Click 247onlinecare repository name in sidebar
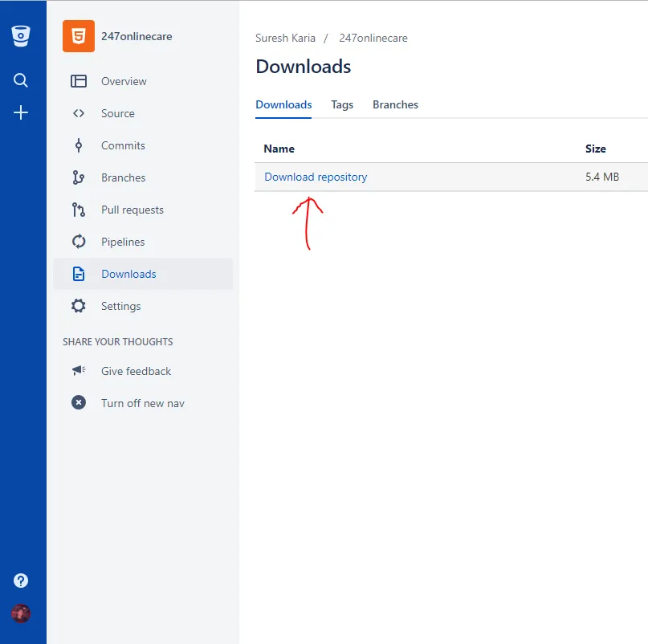Screen dimensions: 648x644 (137, 36)
